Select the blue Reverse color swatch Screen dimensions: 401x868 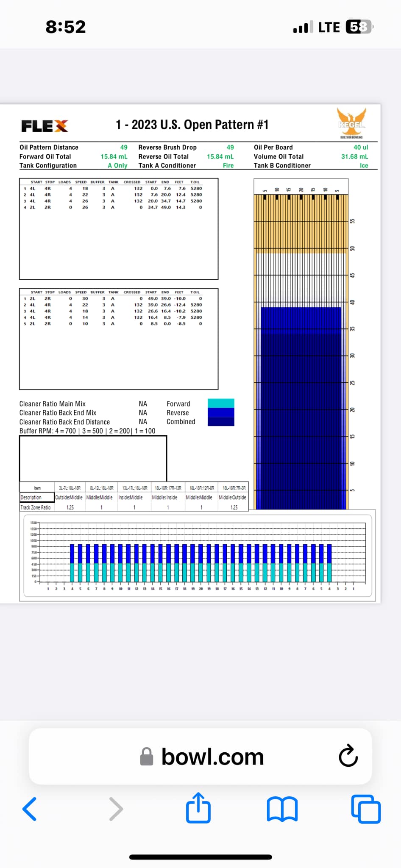221,412
